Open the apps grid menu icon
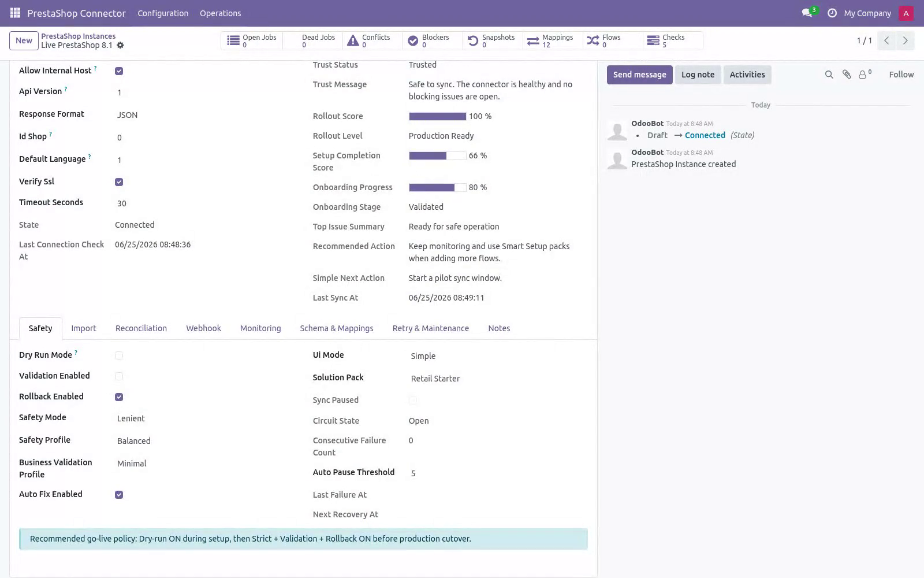The height and width of the screenshot is (578, 924). [x=16, y=13]
